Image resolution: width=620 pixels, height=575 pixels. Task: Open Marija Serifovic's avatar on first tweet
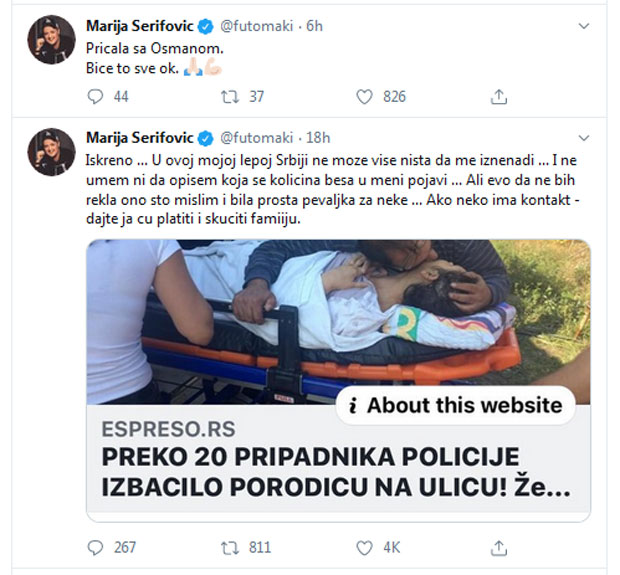[51, 39]
